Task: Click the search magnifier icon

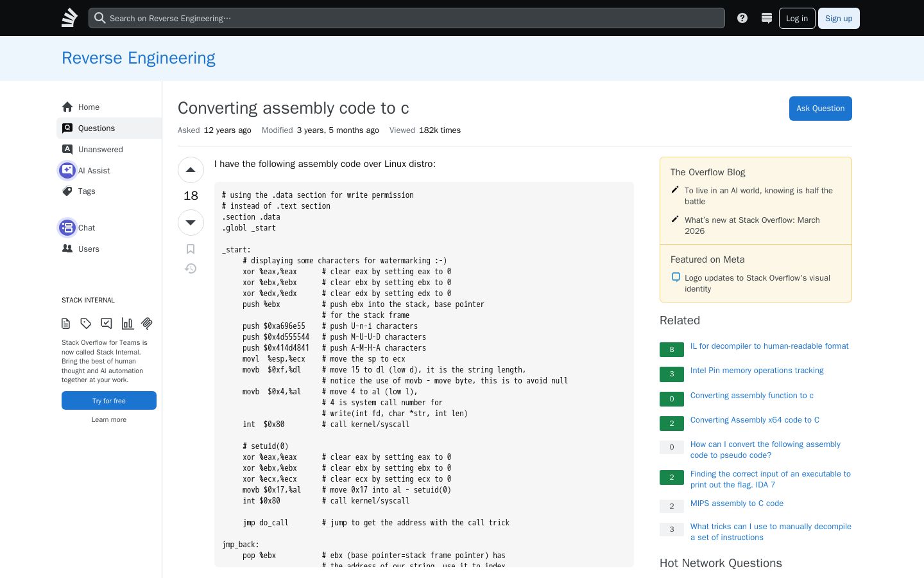Action: tap(99, 18)
